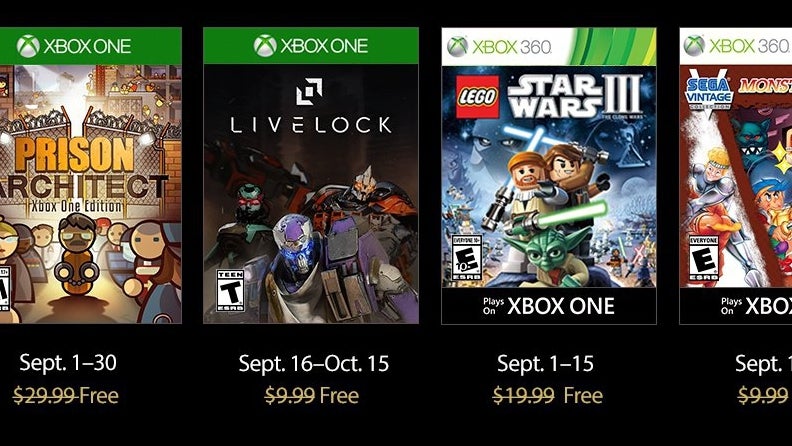This screenshot has height=446, width=792.
Task: Click the Everyone ESRB badge on Sega Vintage cover
Action: (x=704, y=258)
